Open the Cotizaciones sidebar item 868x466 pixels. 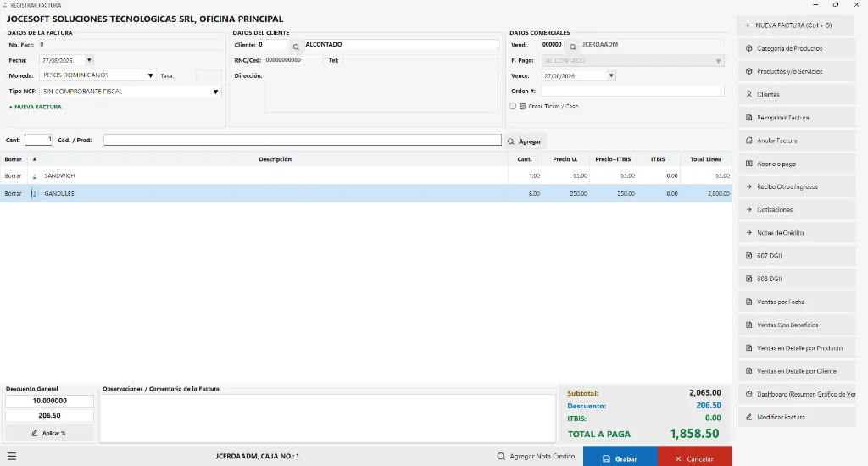pos(797,210)
